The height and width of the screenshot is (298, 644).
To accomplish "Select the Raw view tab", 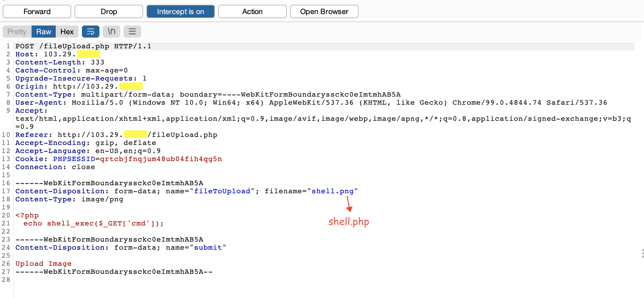I will tap(44, 32).
